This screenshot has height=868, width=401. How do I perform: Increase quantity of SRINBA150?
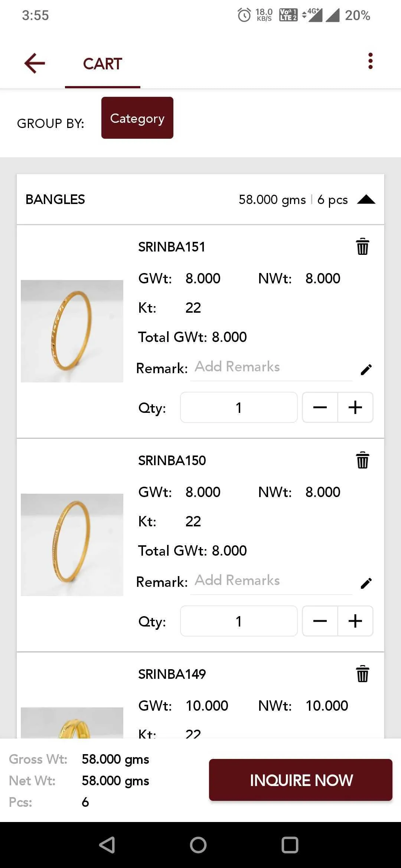tap(355, 621)
